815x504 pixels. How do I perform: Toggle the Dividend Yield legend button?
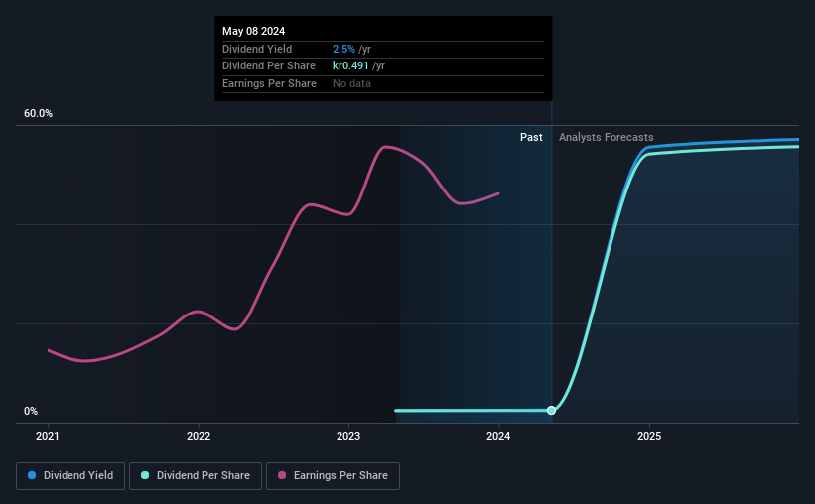[x=70, y=476]
